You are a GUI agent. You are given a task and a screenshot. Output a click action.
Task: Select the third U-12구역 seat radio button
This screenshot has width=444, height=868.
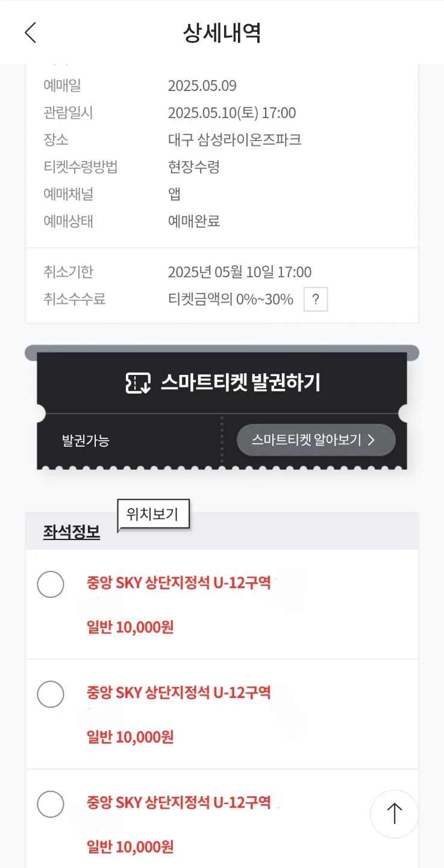51,804
